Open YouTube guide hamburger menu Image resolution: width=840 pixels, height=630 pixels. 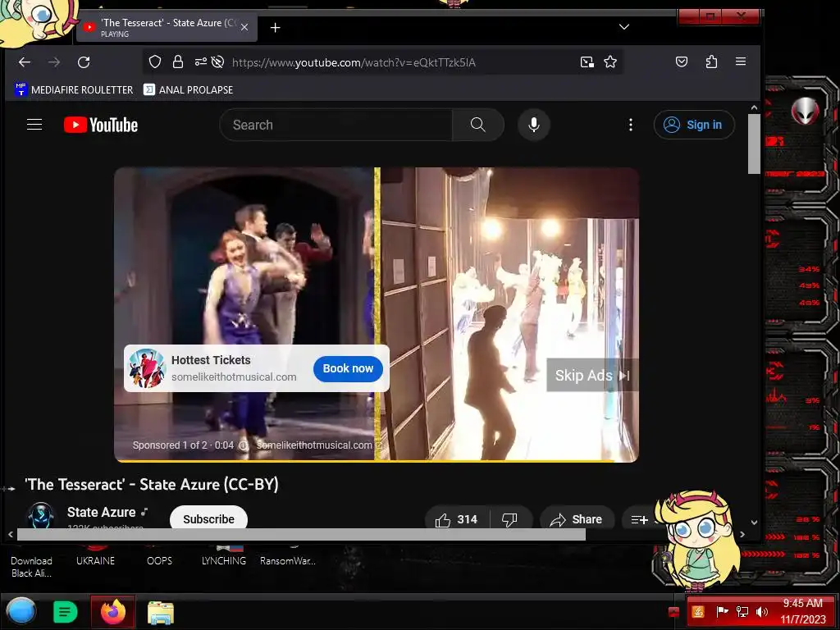click(34, 125)
